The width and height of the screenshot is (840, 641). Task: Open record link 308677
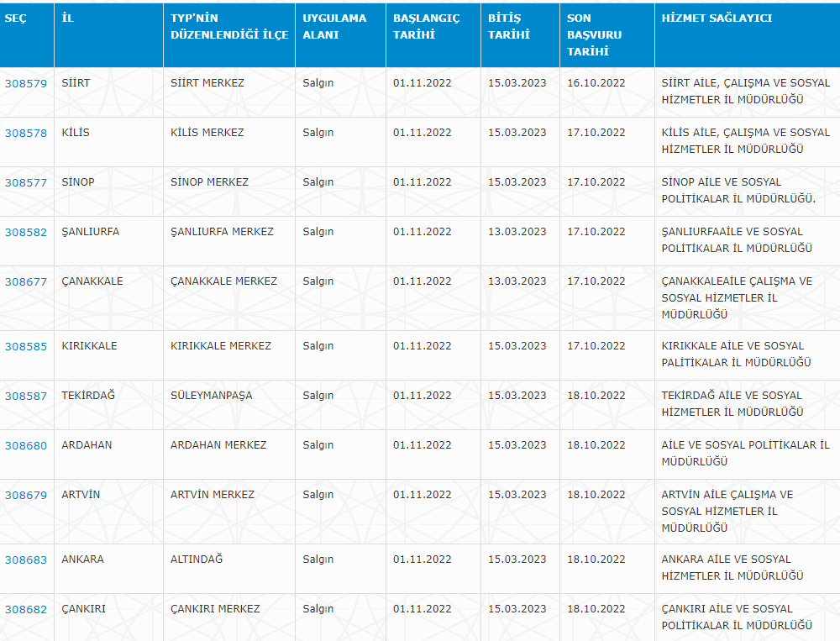click(x=26, y=282)
